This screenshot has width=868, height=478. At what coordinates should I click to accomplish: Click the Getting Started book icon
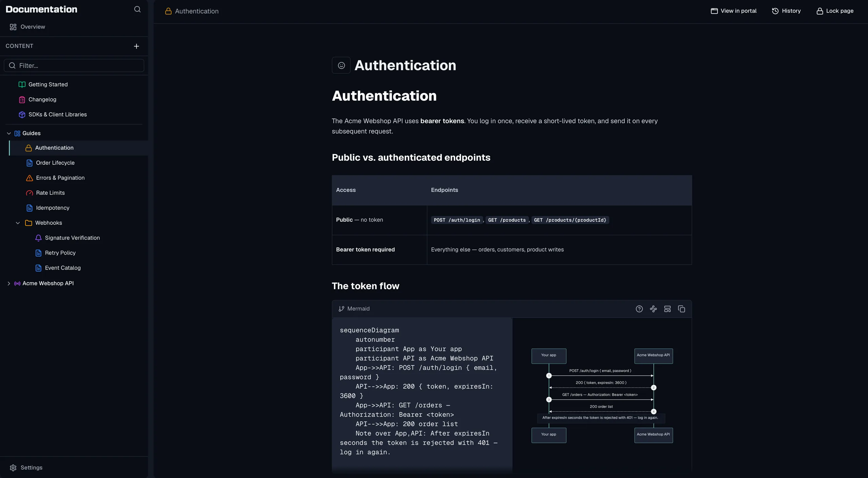coord(22,84)
